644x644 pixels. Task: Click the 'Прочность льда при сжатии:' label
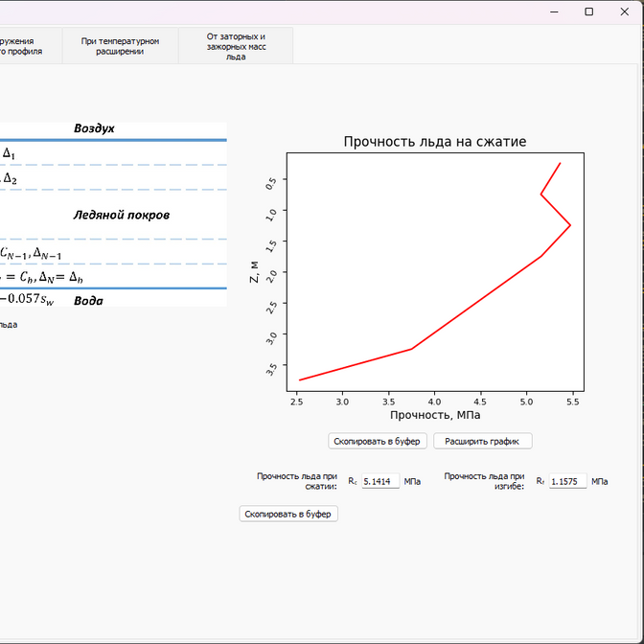(297, 481)
